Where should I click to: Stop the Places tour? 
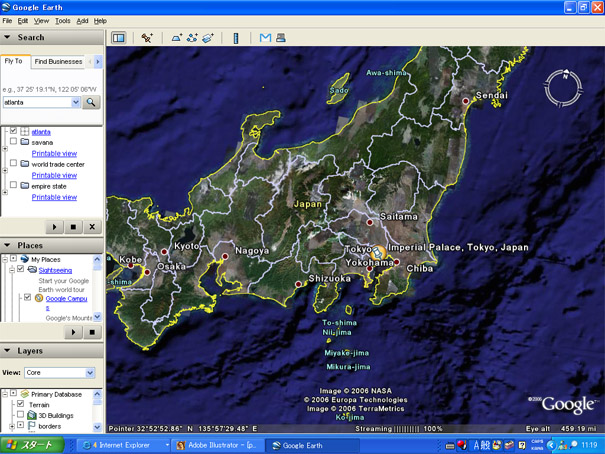[x=92, y=332]
